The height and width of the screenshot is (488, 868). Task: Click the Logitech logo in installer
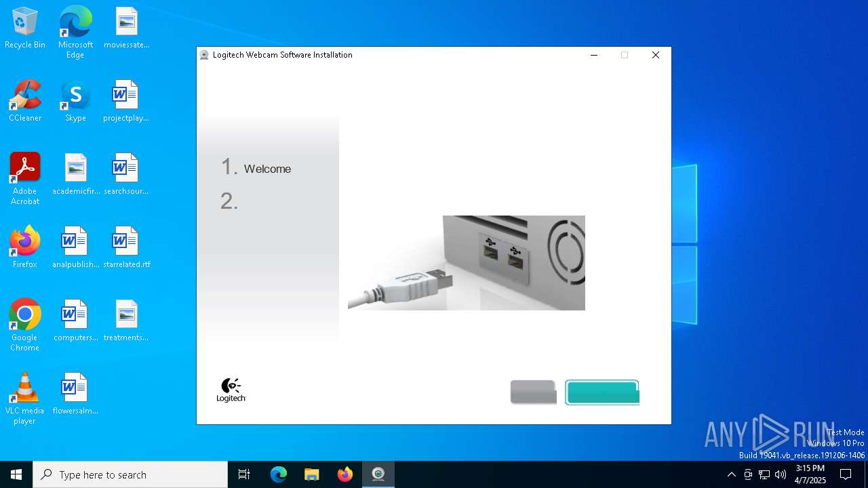tap(231, 390)
